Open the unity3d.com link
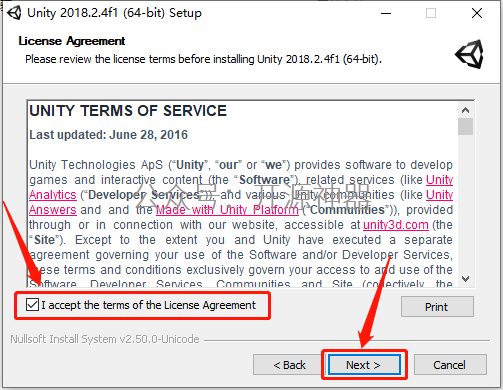 click(x=396, y=225)
